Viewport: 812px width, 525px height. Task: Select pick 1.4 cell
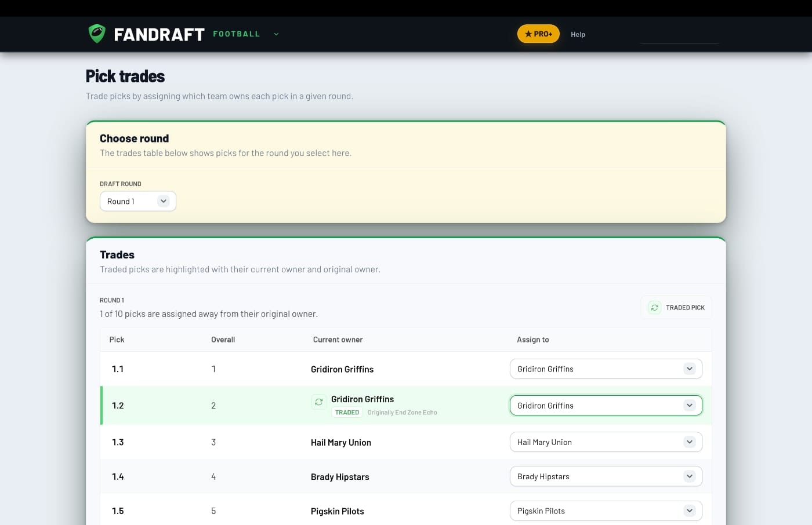click(x=118, y=477)
